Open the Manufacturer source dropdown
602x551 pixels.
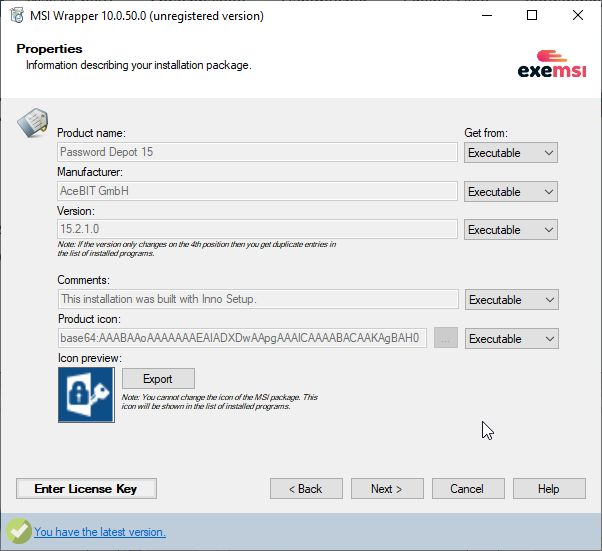pos(511,192)
